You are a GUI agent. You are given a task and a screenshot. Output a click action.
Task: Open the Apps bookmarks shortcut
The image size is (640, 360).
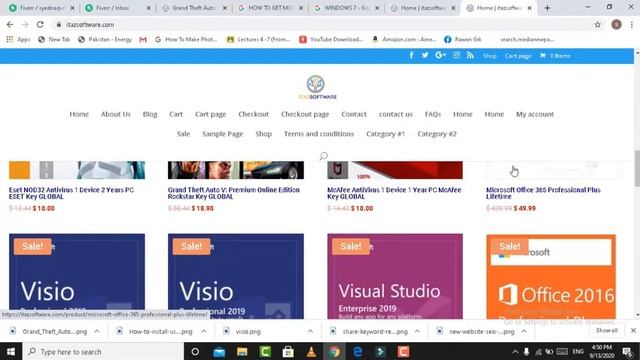[x=18, y=39]
